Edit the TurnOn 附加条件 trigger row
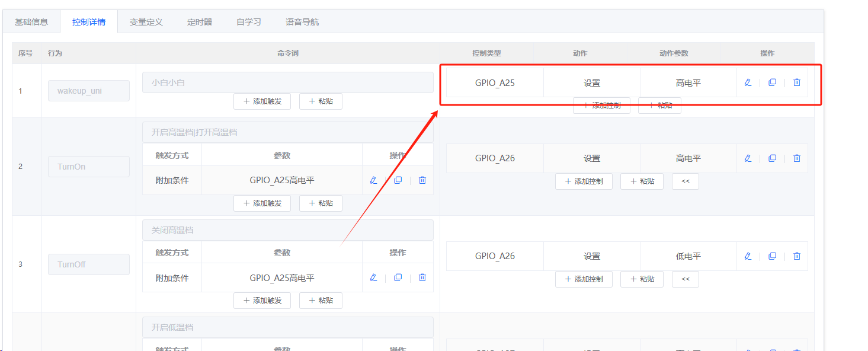This screenshot has width=868, height=351. (373, 180)
